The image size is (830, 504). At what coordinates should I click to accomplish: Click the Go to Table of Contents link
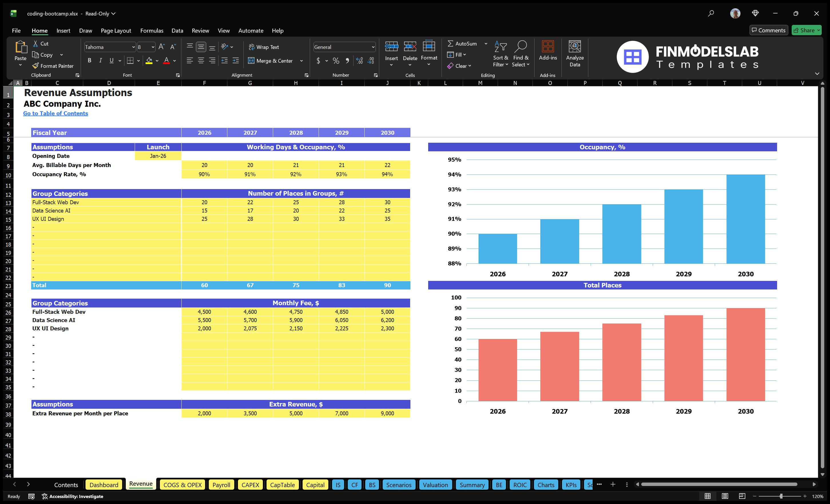tap(55, 113)
